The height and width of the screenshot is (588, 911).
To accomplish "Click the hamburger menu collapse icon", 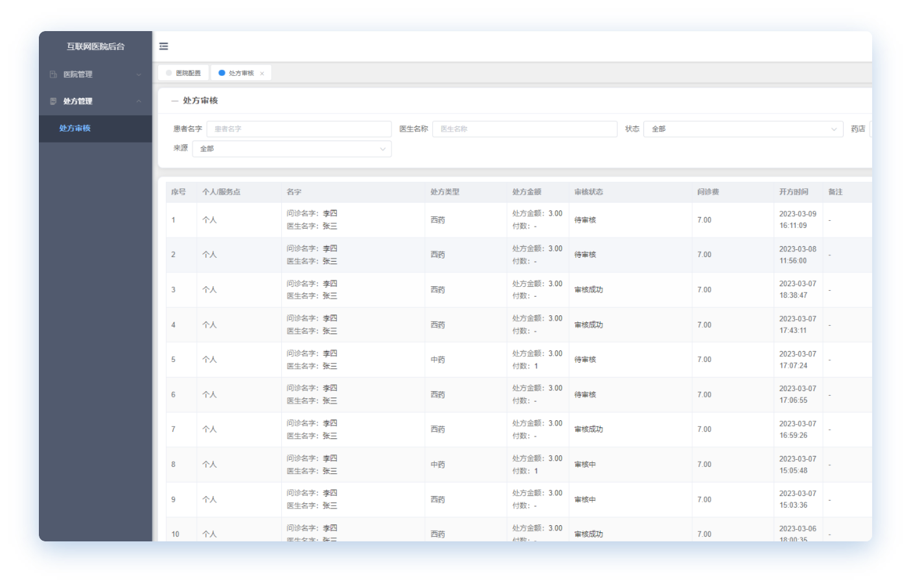I will pyautogui.click(x=164, y=47).
